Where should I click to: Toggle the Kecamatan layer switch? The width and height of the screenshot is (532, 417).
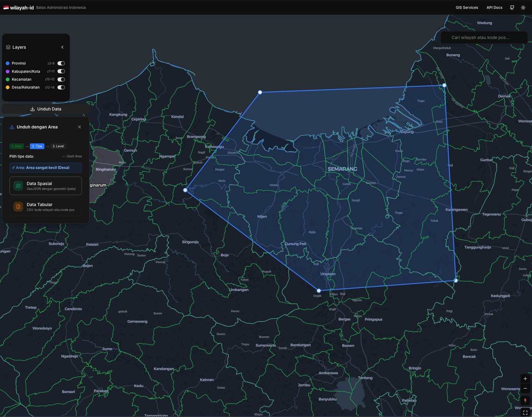61,79
